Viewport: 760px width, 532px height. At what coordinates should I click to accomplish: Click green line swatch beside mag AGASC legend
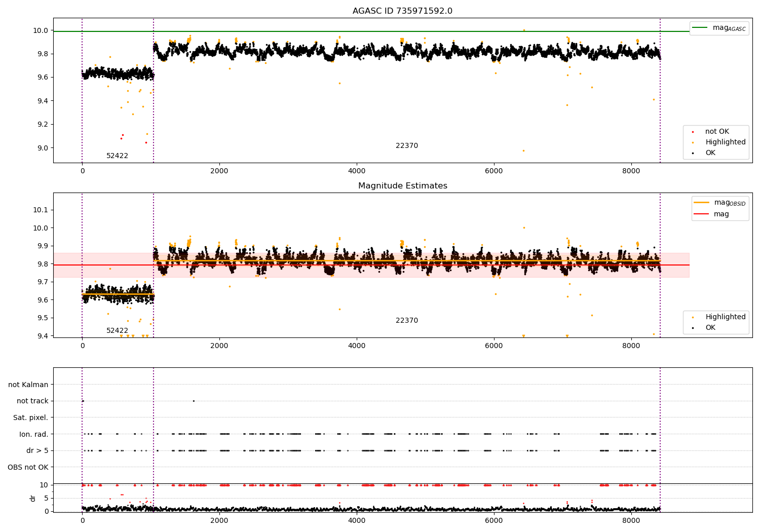click(701, 28)
